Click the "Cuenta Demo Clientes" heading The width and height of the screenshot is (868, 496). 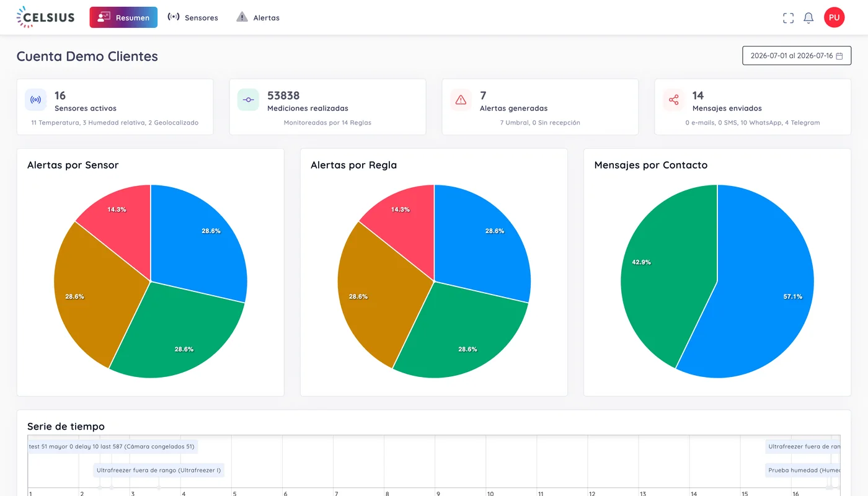click(87, 56)
